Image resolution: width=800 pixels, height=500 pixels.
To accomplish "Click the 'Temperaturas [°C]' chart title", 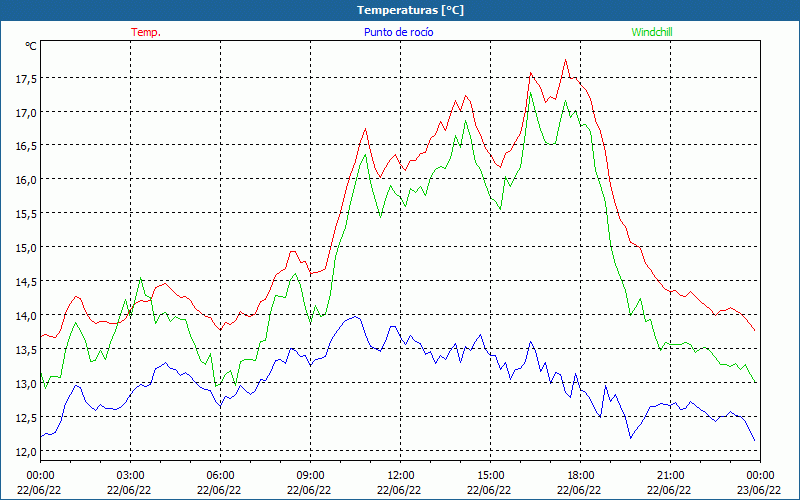I will tap(410, 10).
